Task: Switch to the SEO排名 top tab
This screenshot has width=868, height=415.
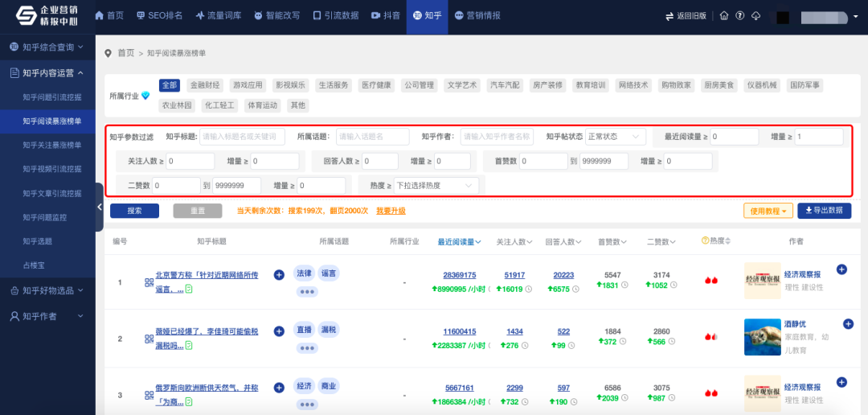Action: 159,16
